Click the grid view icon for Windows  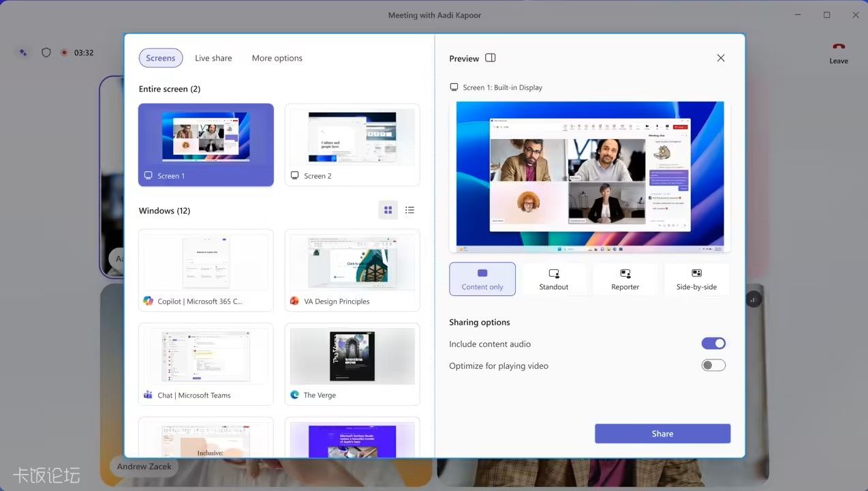(x=388, y=210)
